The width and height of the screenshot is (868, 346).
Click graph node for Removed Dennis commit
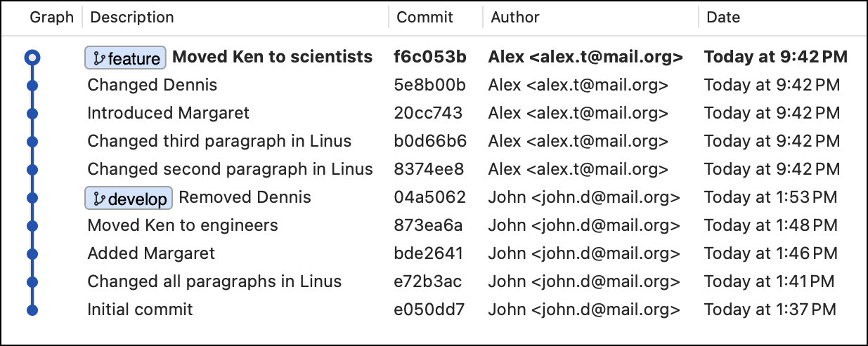pyautogui.click(x=32, y=198)
